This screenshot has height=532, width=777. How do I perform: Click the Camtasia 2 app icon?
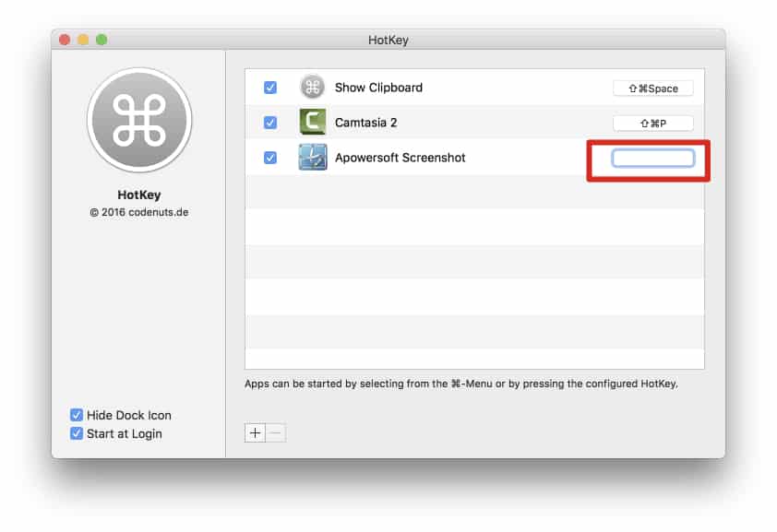click(x=313, y=122)
